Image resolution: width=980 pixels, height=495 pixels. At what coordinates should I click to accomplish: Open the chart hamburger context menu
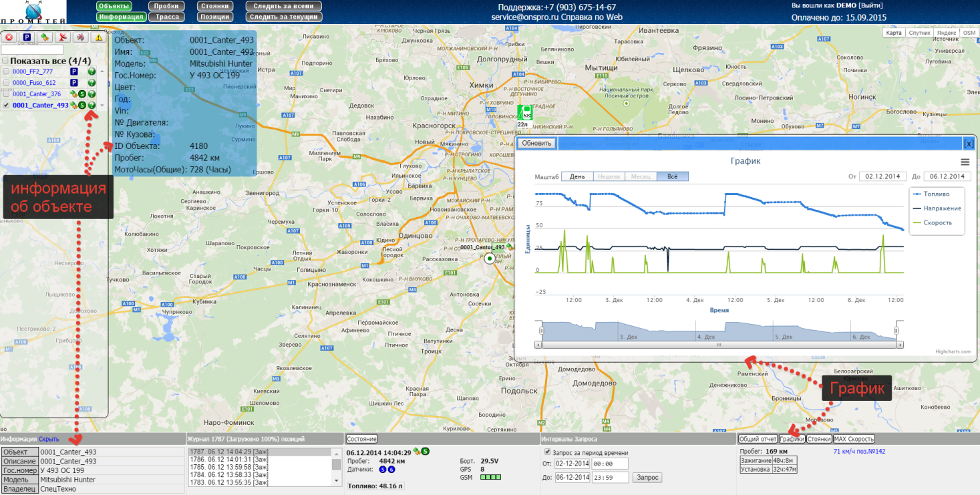(965, 162)
